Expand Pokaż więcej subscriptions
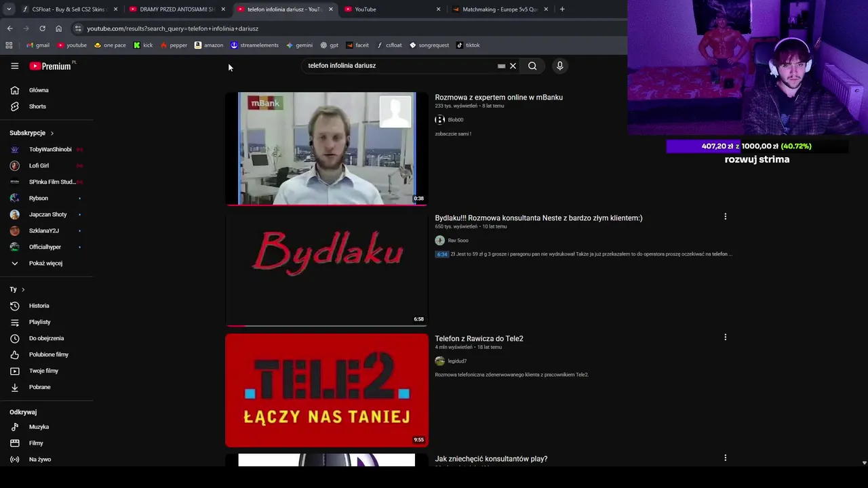 click(x=47, y=263)
